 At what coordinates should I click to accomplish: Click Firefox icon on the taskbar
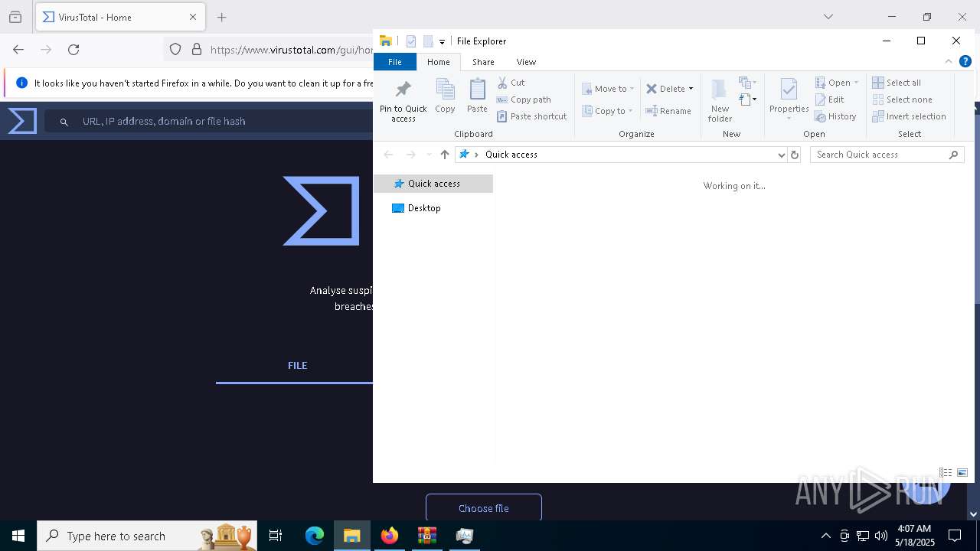390,536
